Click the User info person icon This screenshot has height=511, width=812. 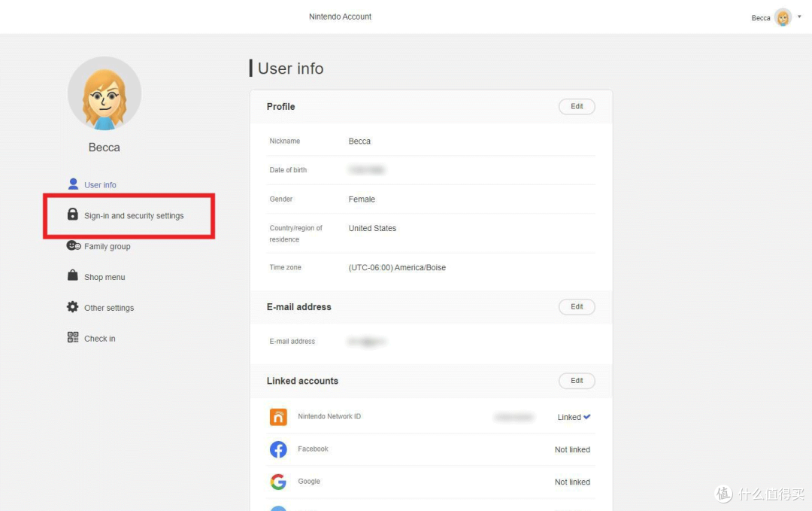pyautogui.click(x=73, y=184)
